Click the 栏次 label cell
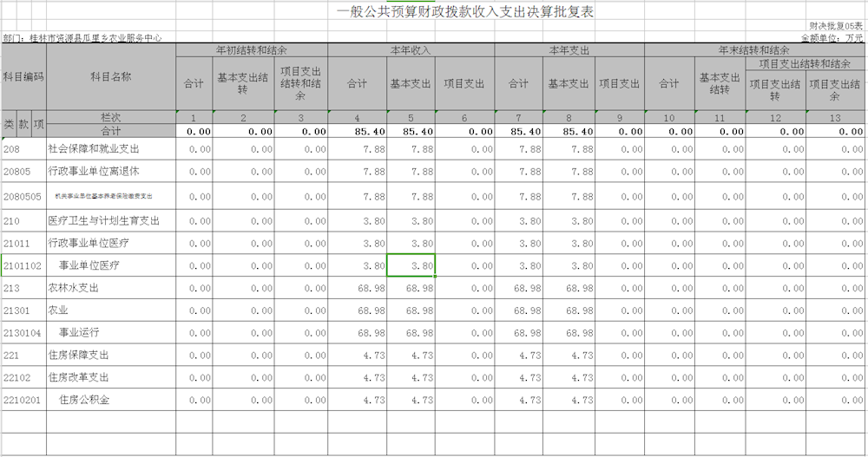 click(110, 117)
